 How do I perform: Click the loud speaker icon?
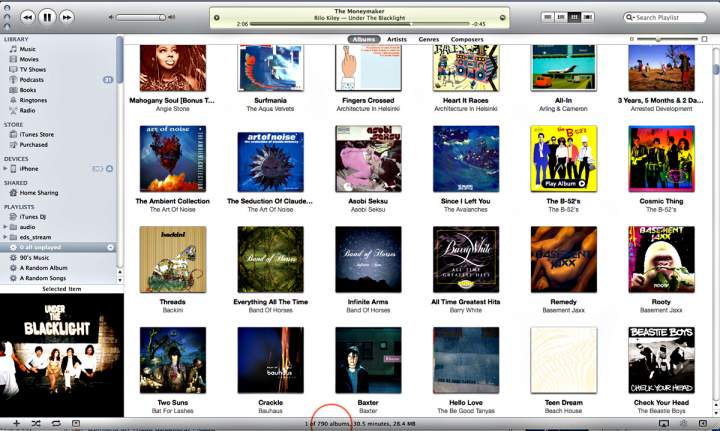click(x=171, y=17)
